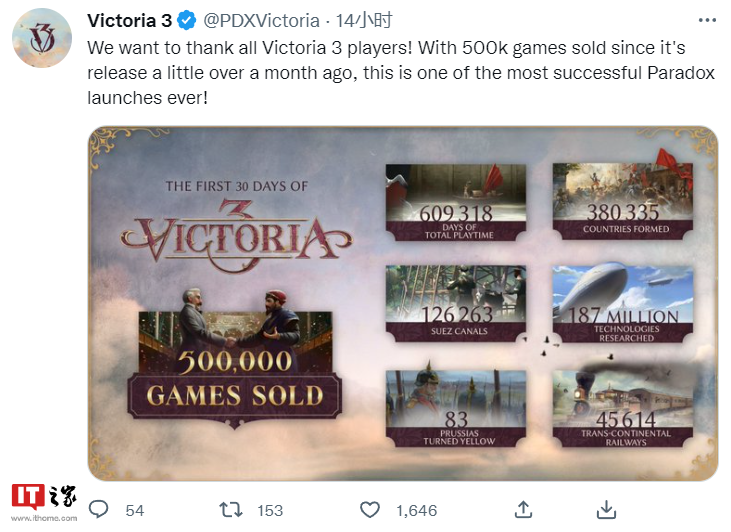Retweet using the retweet arrows icon

coord(231,510)
